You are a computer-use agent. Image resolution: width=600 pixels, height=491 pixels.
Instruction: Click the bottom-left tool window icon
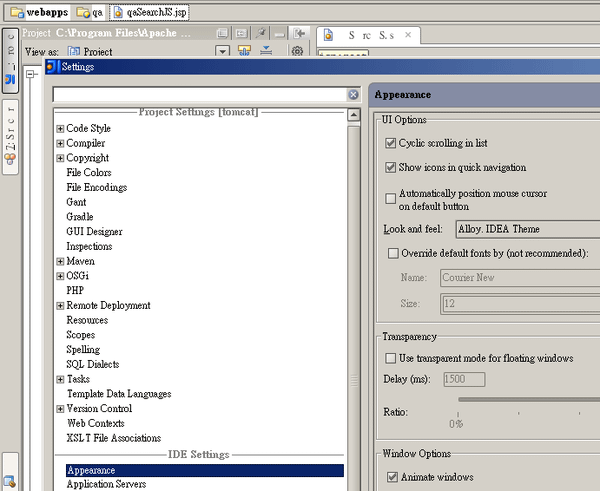coord(10,480)
